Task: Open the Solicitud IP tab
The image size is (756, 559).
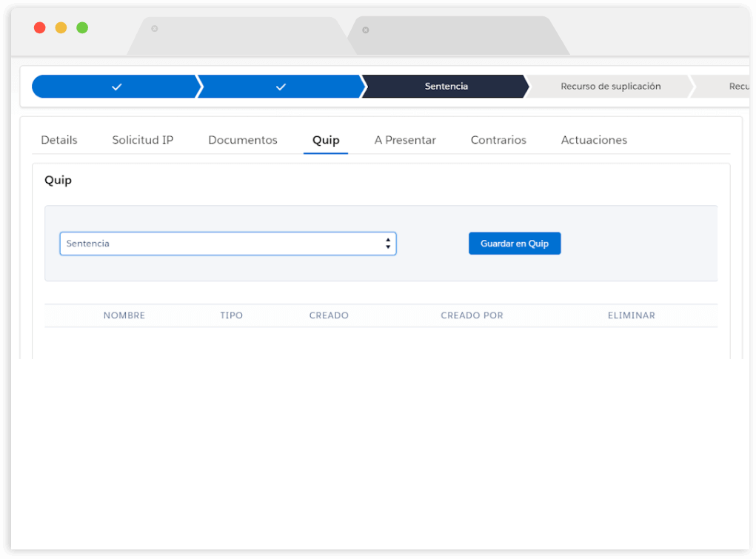Action: (143, 140)
